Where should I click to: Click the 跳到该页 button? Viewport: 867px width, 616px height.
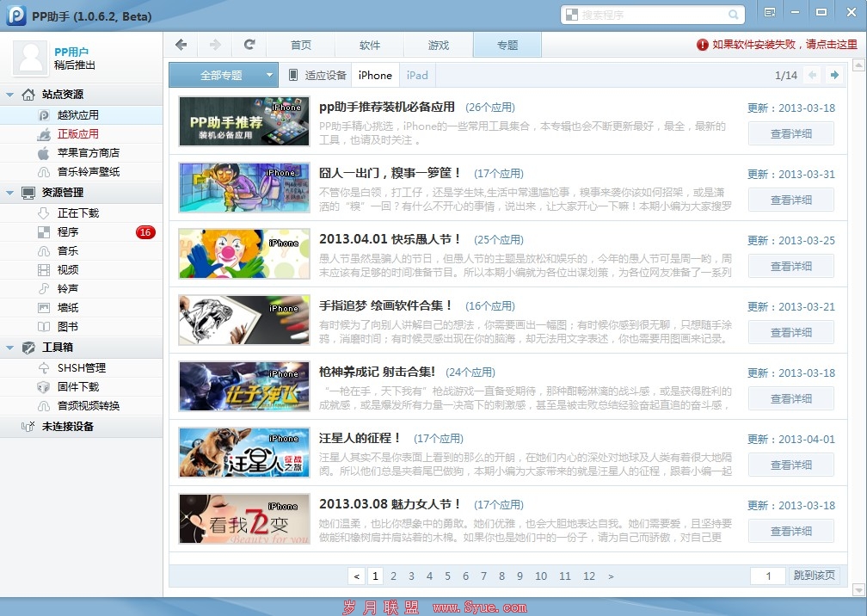coord(814,576)
